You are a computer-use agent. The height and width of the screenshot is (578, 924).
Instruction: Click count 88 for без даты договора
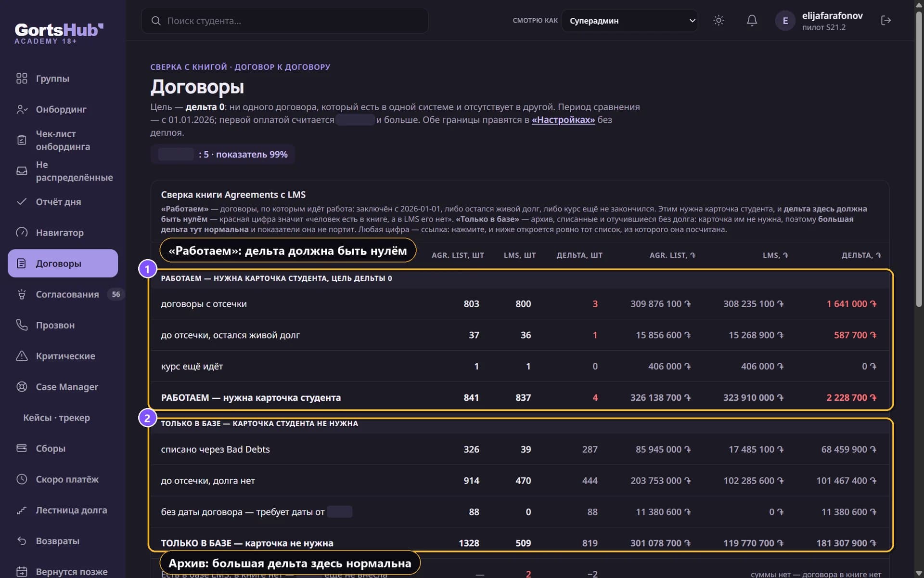474,512
